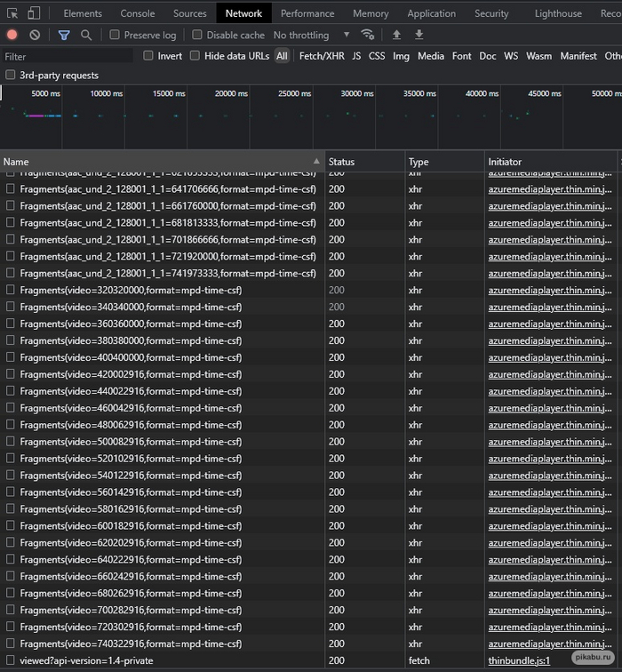Enable the Preserve log checkbox

tap(115, 35)
